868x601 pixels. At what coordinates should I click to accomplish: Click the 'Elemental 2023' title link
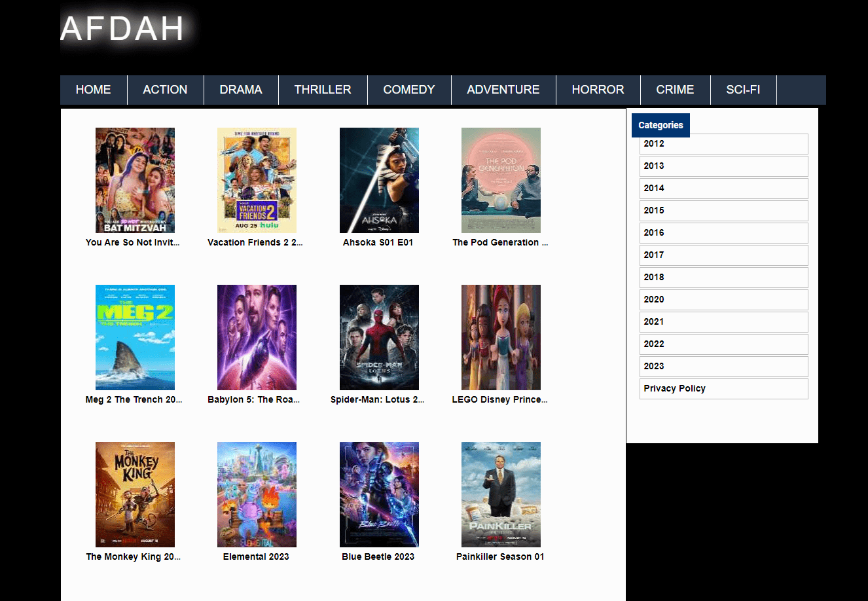pyautogui.click(x=256, y=556)
